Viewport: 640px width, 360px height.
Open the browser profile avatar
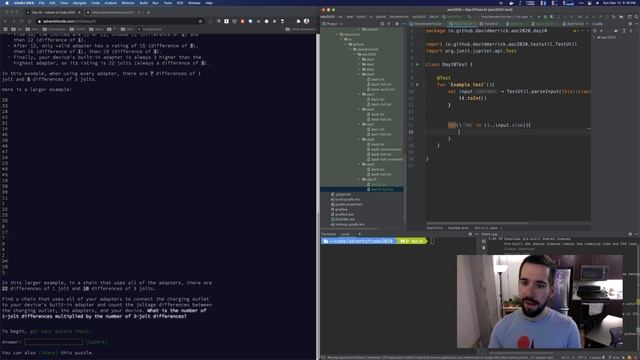tap(307, 21)
